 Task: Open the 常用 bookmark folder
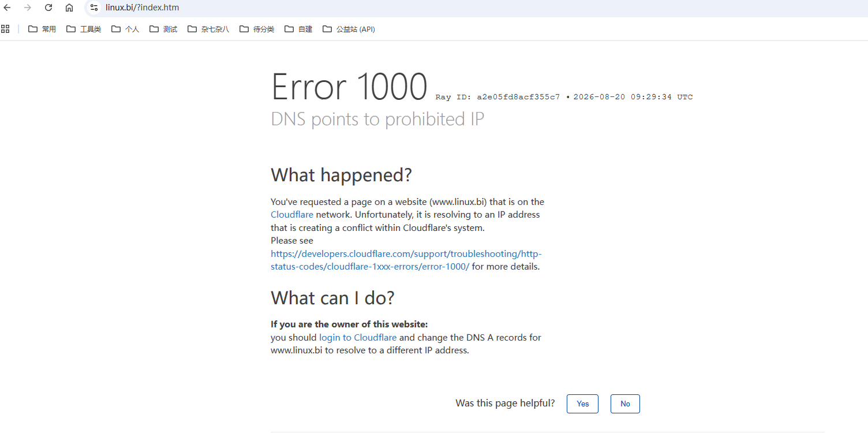[x=42, y=29]
